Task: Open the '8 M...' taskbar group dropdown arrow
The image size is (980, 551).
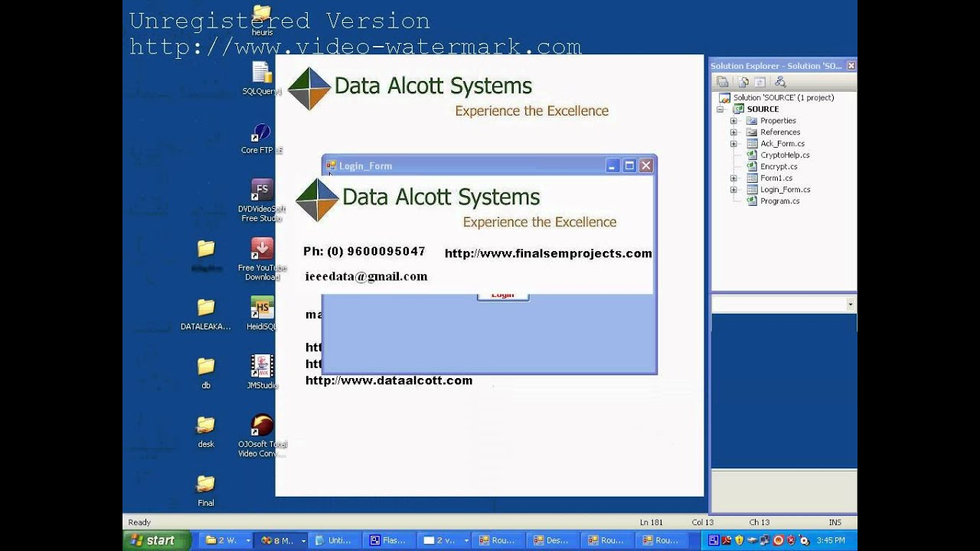Action: coord(303,540)
